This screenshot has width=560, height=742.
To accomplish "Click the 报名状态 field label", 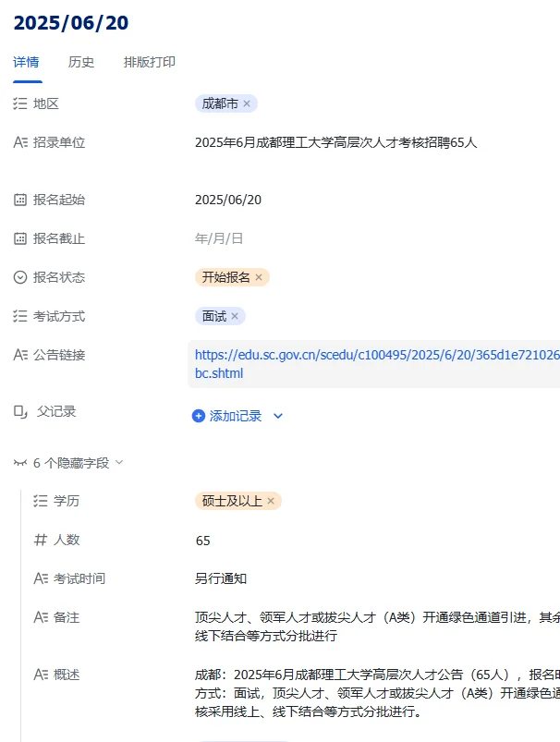I will pos(59,277).
